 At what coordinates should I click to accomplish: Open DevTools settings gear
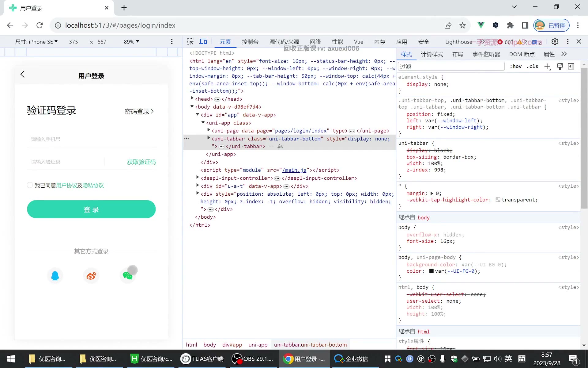click(555, 41)
